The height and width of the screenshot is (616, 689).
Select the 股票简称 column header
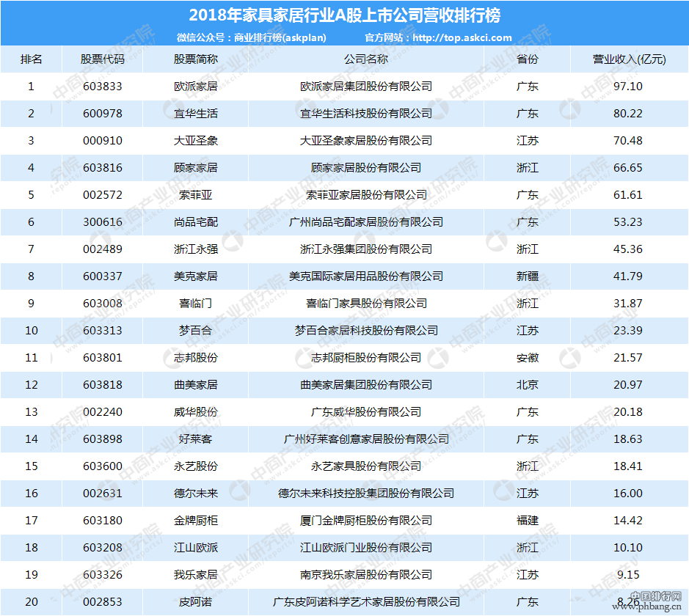(x=195, y=59)
